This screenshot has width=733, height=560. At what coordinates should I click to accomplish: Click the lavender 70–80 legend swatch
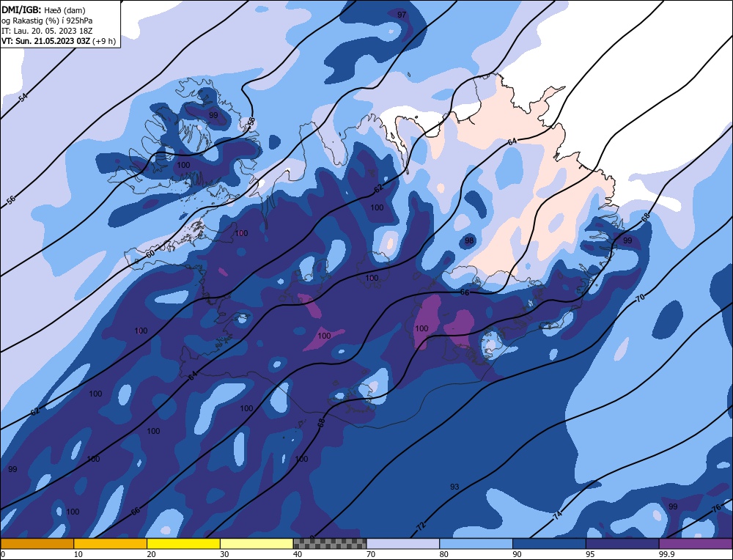(x=403, y=543)
